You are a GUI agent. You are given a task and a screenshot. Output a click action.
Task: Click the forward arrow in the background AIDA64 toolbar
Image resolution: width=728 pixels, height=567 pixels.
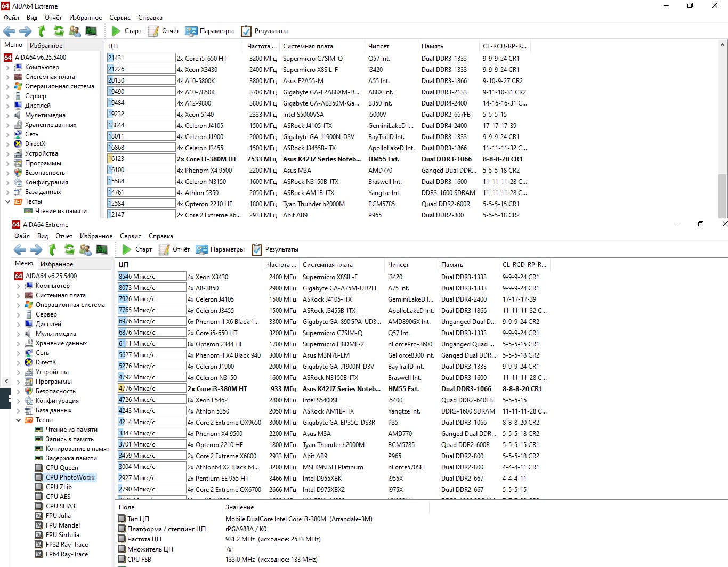point(25,31)
